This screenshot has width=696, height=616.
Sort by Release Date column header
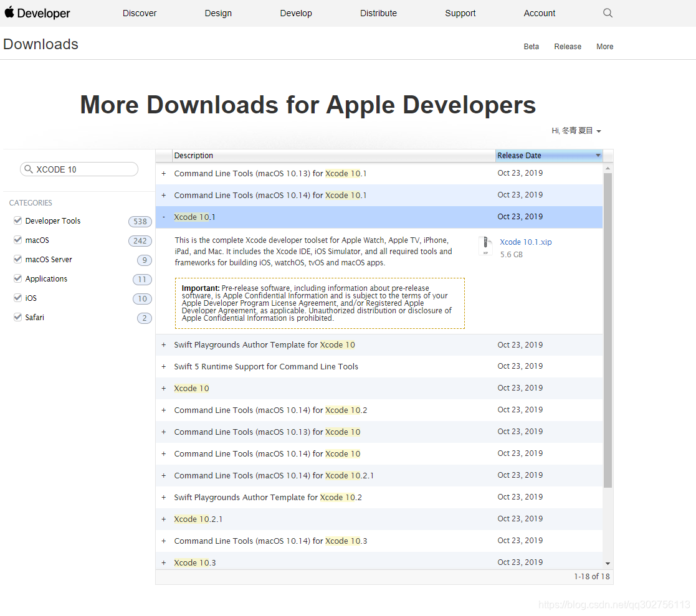[548, 155]
